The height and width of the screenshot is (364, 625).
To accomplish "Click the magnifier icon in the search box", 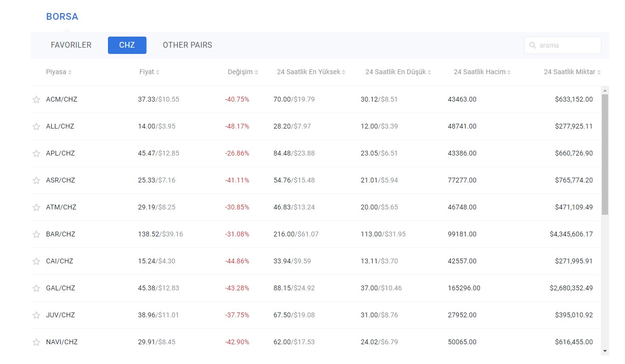I will click(x=532, y=45).
